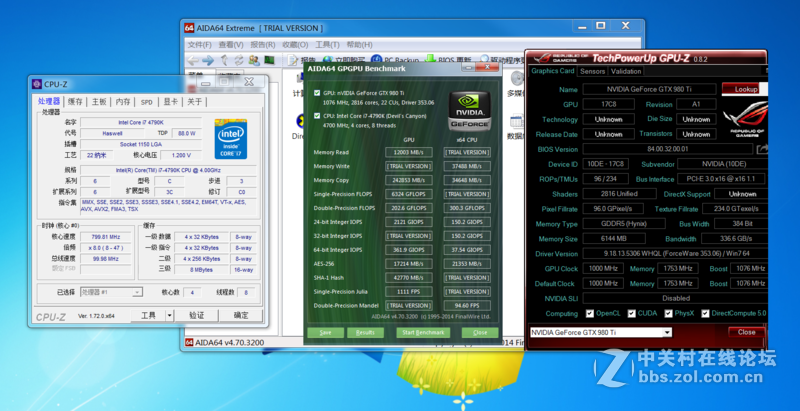Click 确定 button in CPU-Z

241,316
